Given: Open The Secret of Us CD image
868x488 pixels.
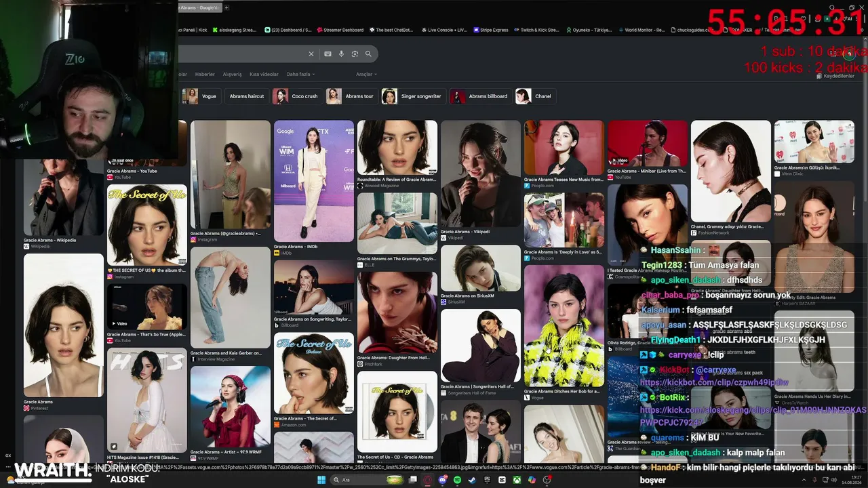Looking at the screenshot, I should (397, 411).
